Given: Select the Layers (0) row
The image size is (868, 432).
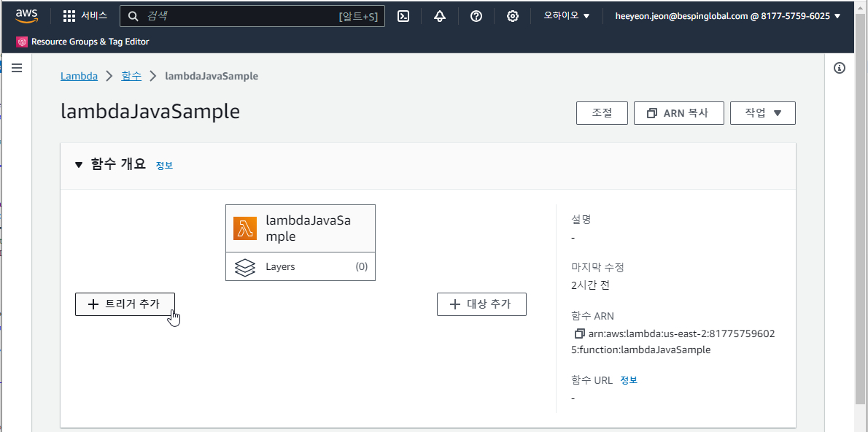Looking at the screenshot, I should pos(301,266).
